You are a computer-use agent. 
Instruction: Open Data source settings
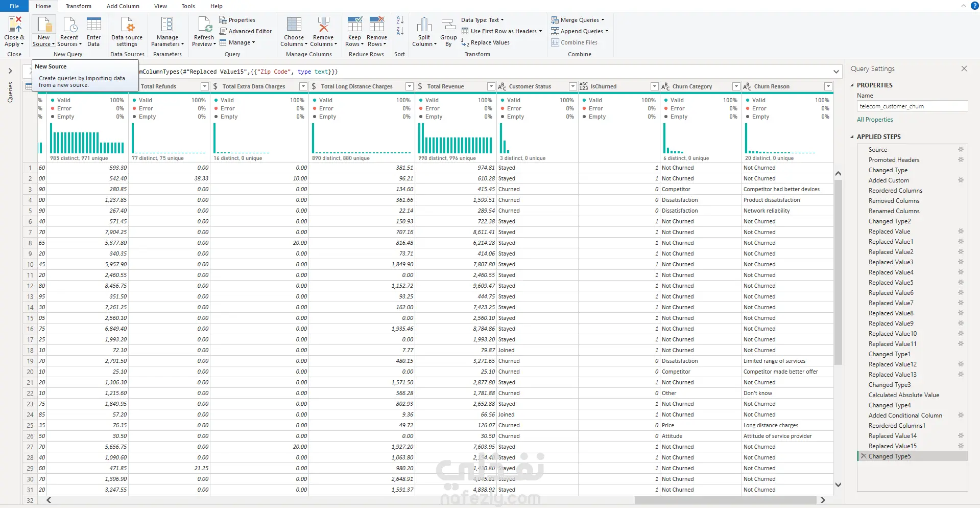(x=127, y=31)
